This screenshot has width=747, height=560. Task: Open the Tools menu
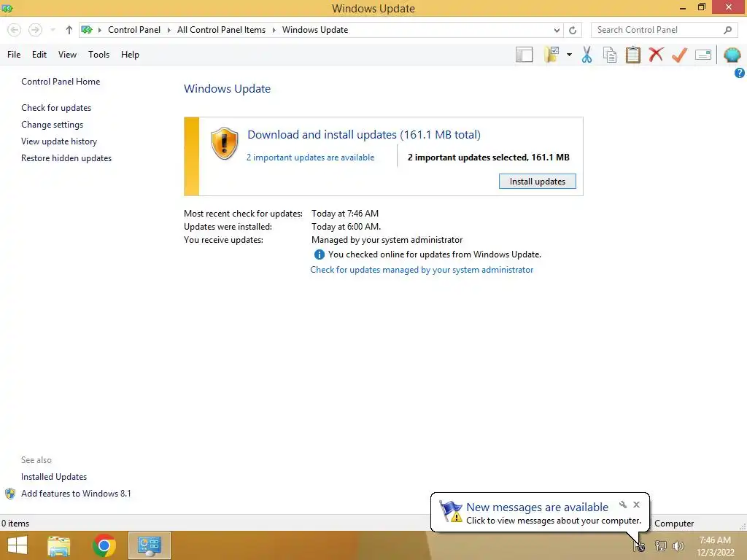pos(98,55)
